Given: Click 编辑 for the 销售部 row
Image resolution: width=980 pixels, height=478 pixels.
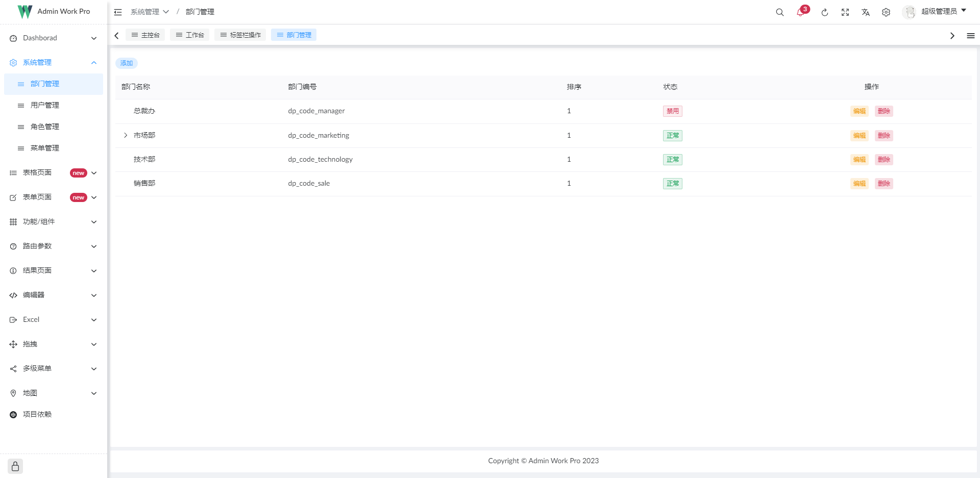Looking at the screenshot, I should pos(859,183).
